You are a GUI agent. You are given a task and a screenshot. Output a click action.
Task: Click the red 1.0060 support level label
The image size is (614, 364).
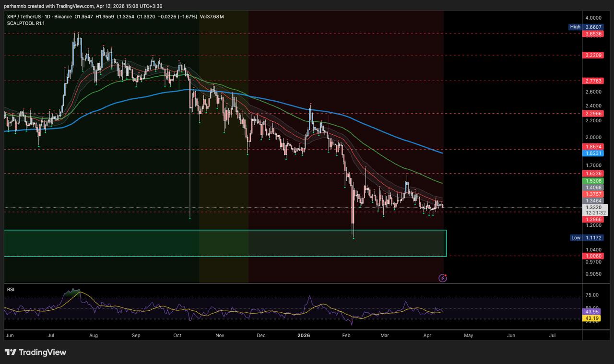click(x=592, y=256)
